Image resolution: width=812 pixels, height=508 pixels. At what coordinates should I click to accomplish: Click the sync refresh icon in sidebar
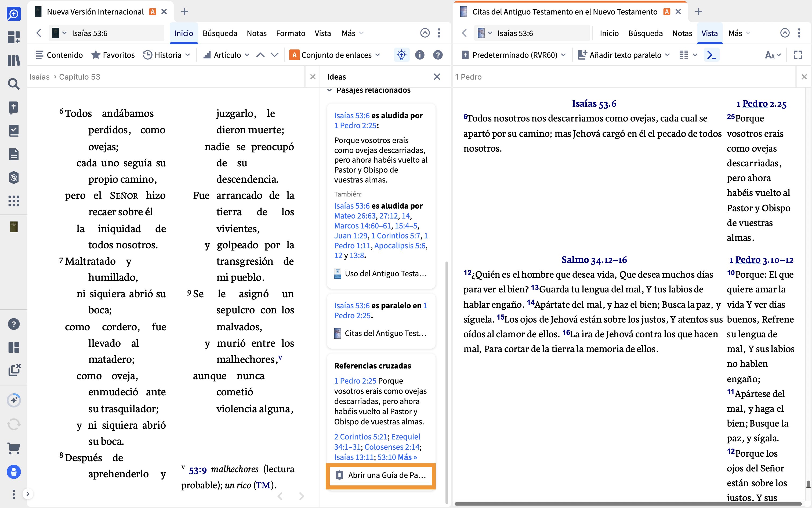(14, 424)
